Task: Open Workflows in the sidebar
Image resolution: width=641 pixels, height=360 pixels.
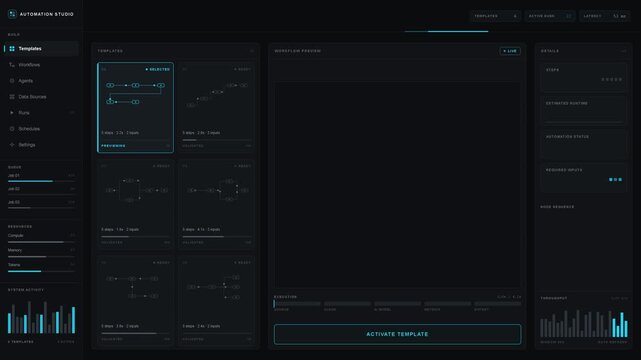Action: tap(41, 65)
